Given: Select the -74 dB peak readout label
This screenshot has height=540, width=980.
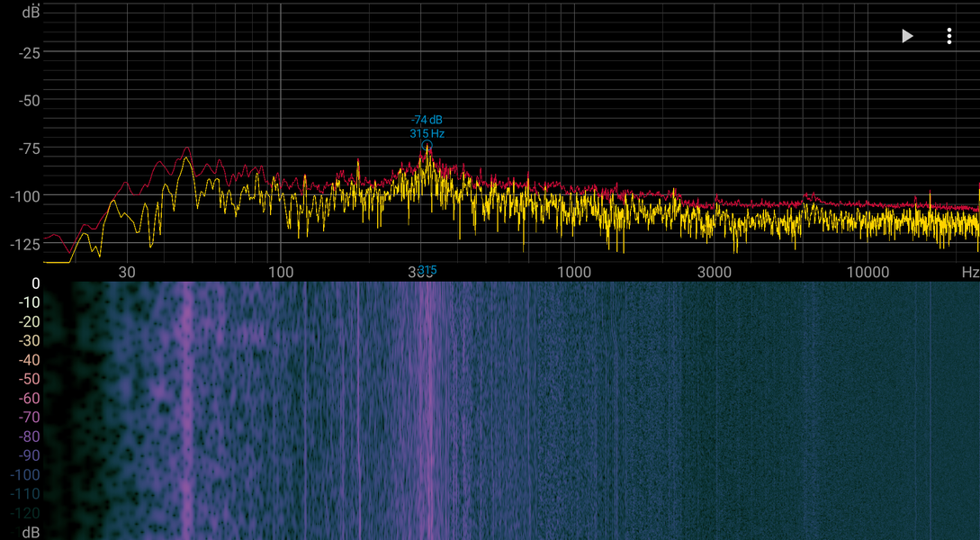Looking at the screenshot, I should point(427,120).
